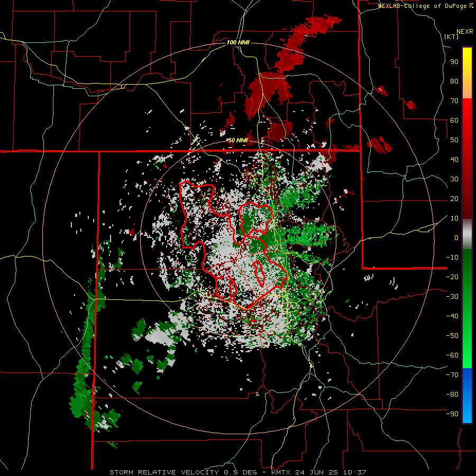The image size is (476, 476).
Task: Click the [KT] units label
Action: click(x=452, y=36)
